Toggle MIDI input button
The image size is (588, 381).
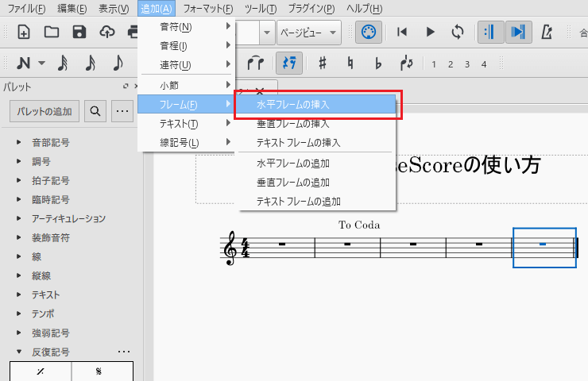click(368, 32)
